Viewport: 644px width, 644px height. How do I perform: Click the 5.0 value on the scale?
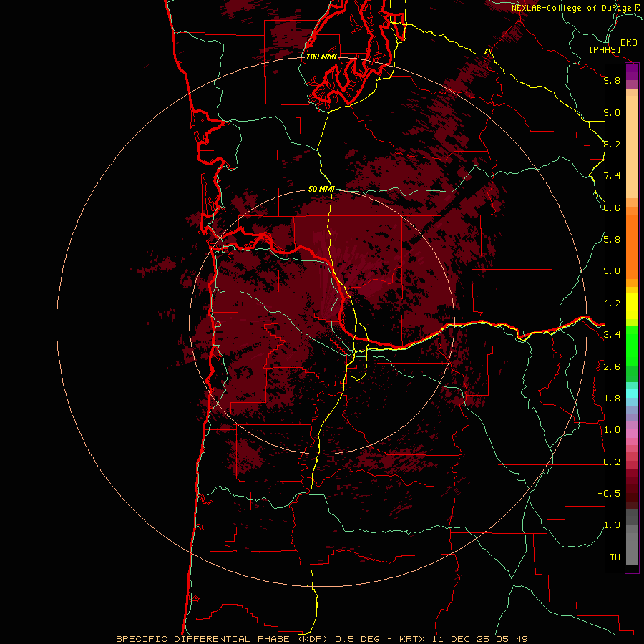(612, 271)
